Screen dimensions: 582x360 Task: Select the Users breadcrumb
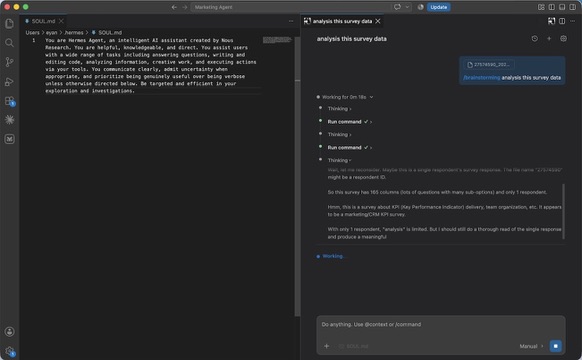coord(32,33)
